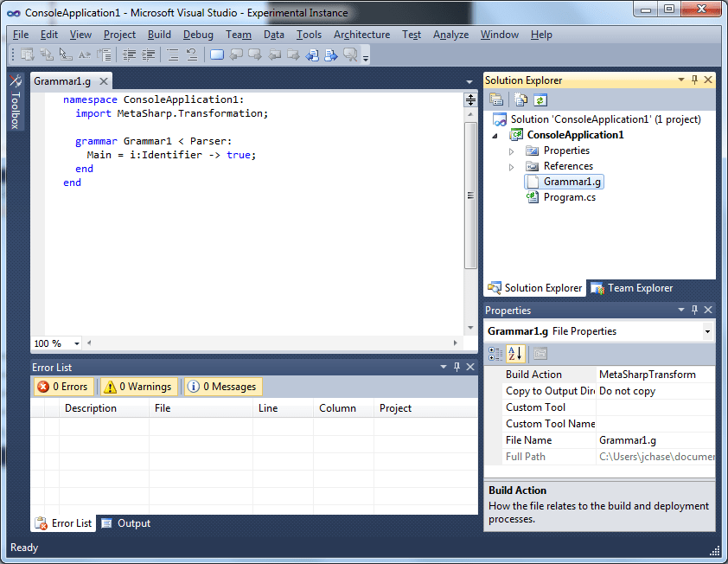Click the File Name value field Grammar1.g
728x564 pixels.
[x=655, y=440]
